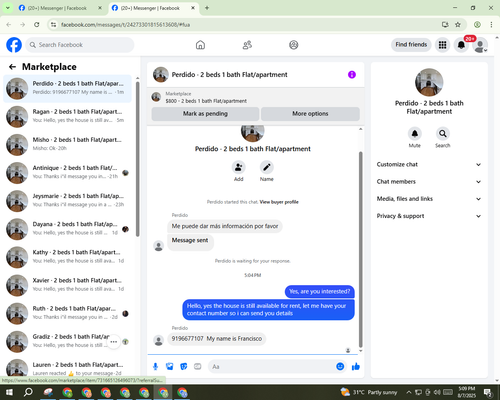Click the listing profile thumbnail in right panel

pos(429,82)
